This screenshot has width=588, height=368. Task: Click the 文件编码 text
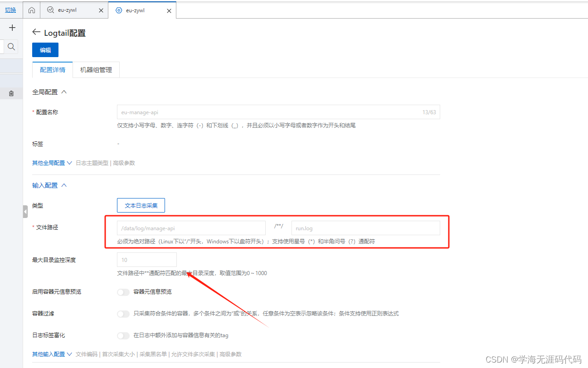coord(87,354)
